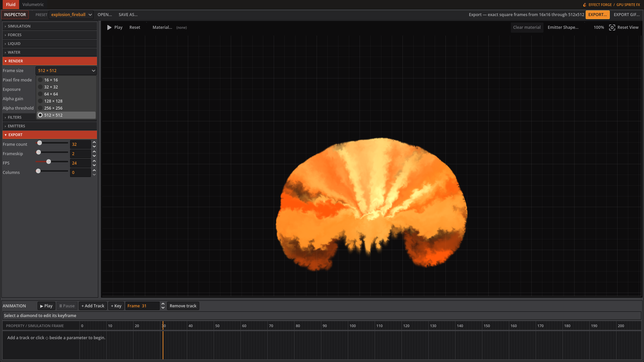Click the FPS slider handle
The height and width of the screenshot is (362, 644).
(x=49, y=162)
